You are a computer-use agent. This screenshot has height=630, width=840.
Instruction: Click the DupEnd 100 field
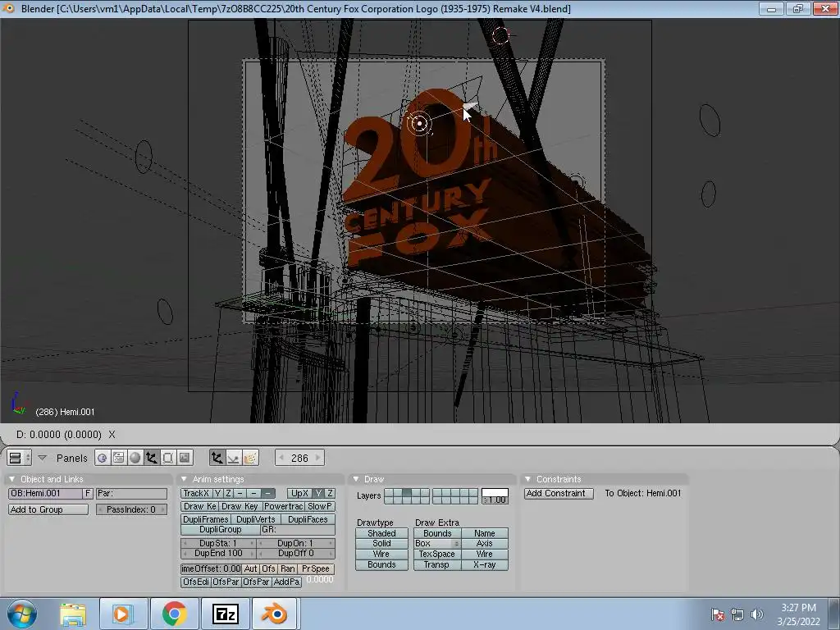tap(218, 554)
